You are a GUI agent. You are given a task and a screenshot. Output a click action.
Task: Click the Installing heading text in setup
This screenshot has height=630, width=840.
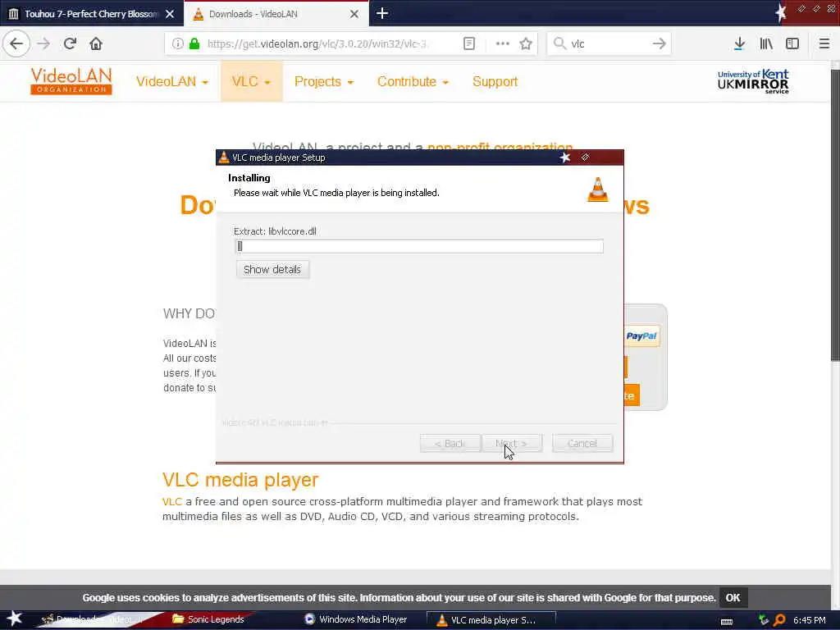249,178
